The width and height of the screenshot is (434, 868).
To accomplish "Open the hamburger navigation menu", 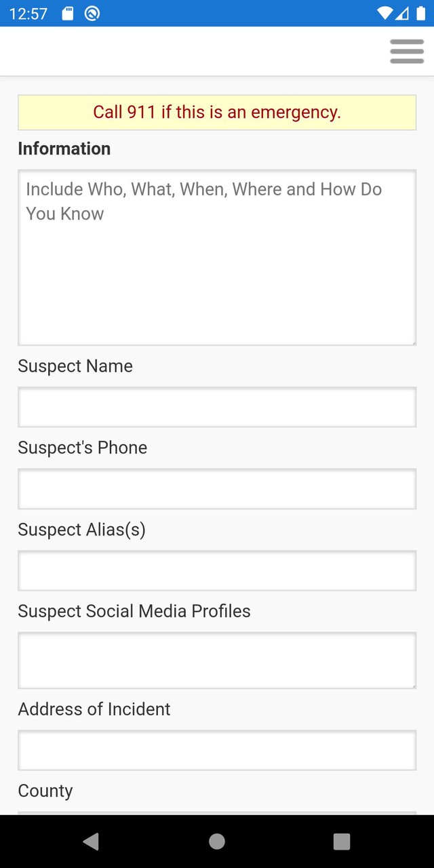I will [x=406, y=51].
